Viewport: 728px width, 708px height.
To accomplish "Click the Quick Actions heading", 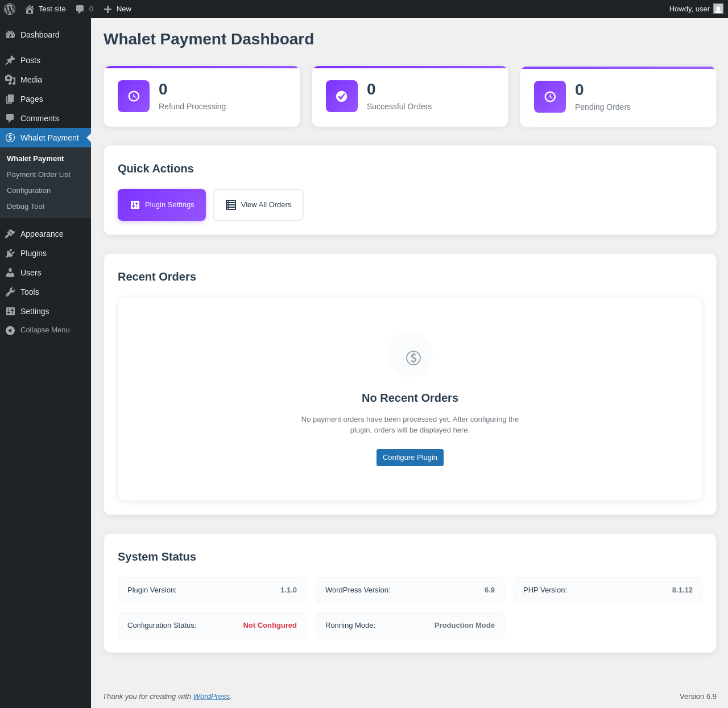I will click(x=156, y=168).
